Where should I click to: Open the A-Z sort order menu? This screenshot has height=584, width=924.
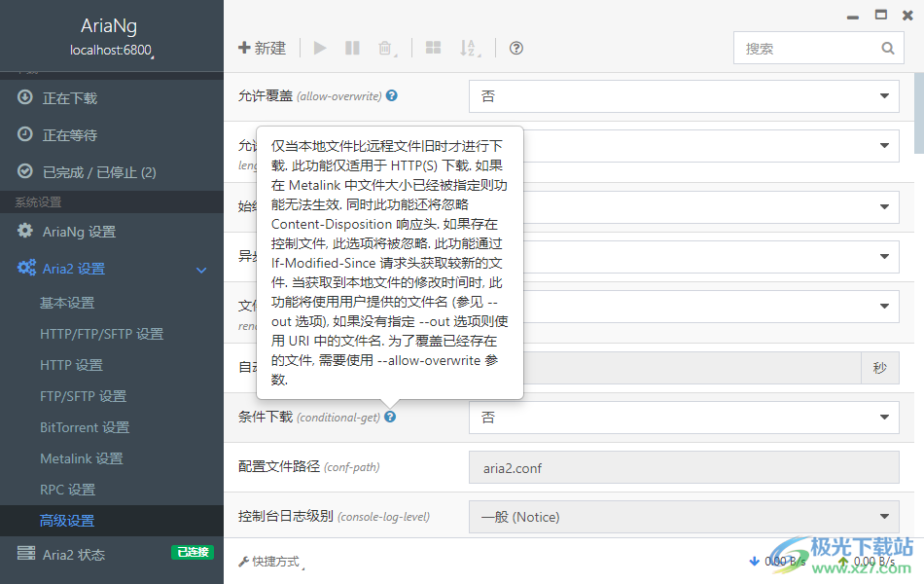point(470,48)
